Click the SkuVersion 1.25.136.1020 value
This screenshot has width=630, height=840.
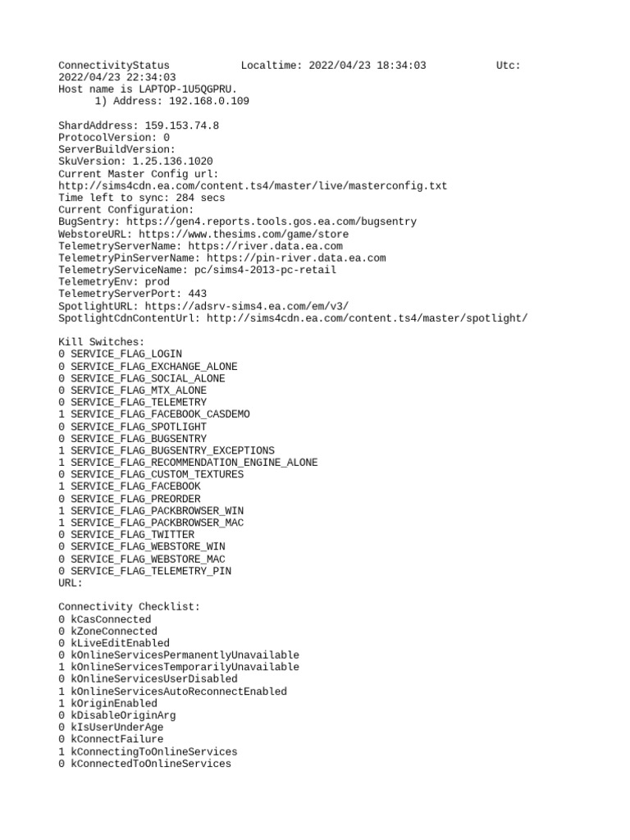[x=172, y=162]
